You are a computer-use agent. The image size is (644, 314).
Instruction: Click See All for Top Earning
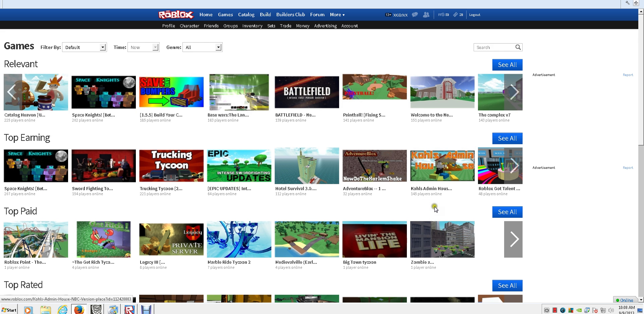[x=507, y=138]
